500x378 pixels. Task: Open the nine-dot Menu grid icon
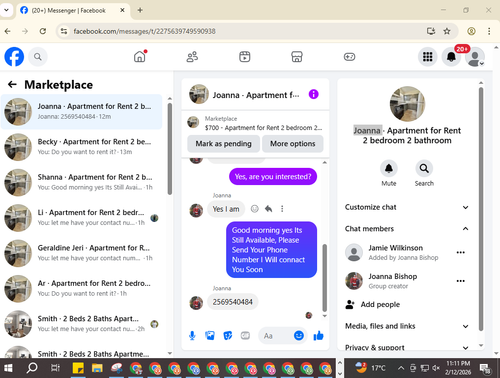tap(427, 57)
